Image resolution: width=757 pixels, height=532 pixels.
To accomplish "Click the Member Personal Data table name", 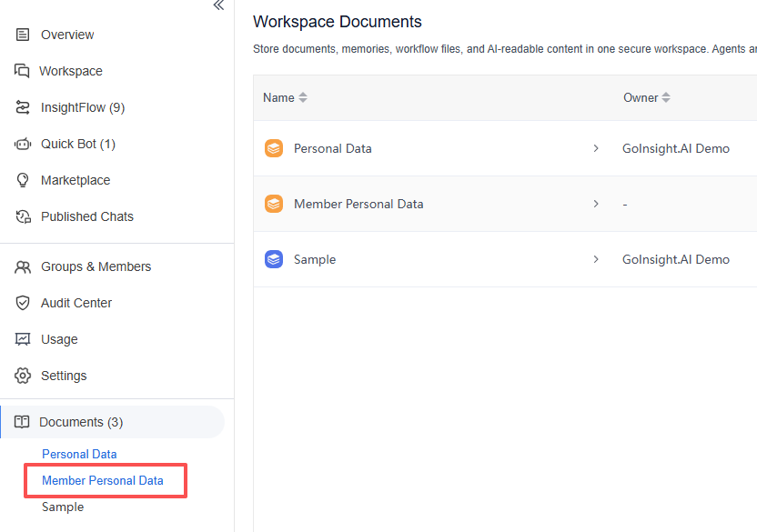I will [x=358, y=205].
